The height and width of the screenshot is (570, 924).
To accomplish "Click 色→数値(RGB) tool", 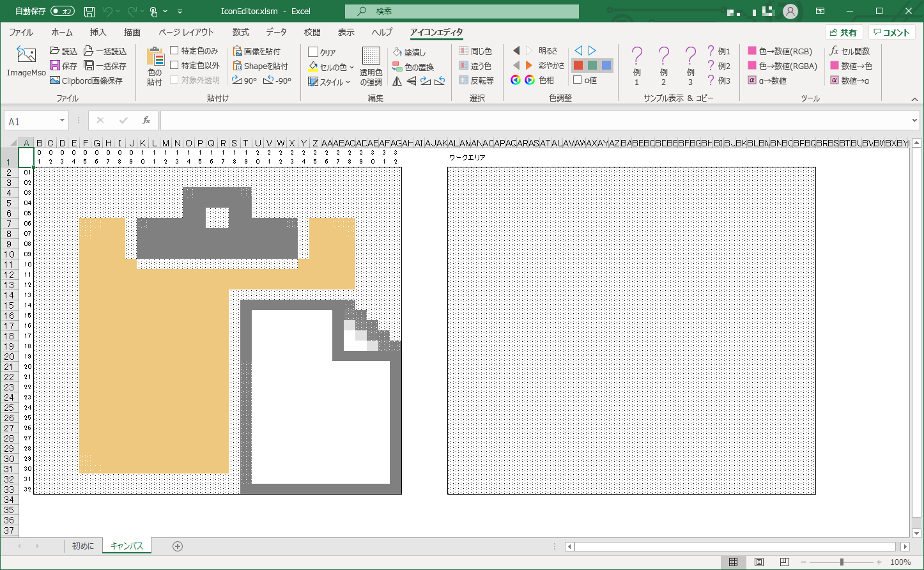I will (780, 51).
